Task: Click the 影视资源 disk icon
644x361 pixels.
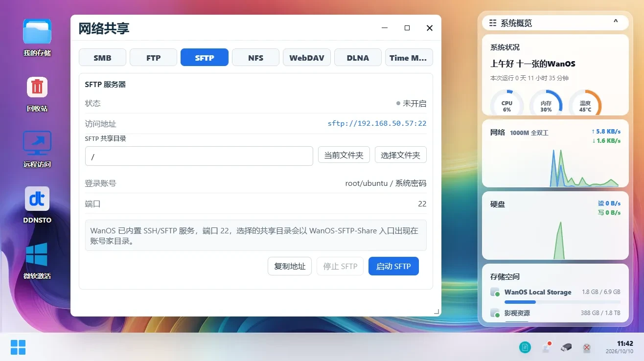Action: [495, 313]
